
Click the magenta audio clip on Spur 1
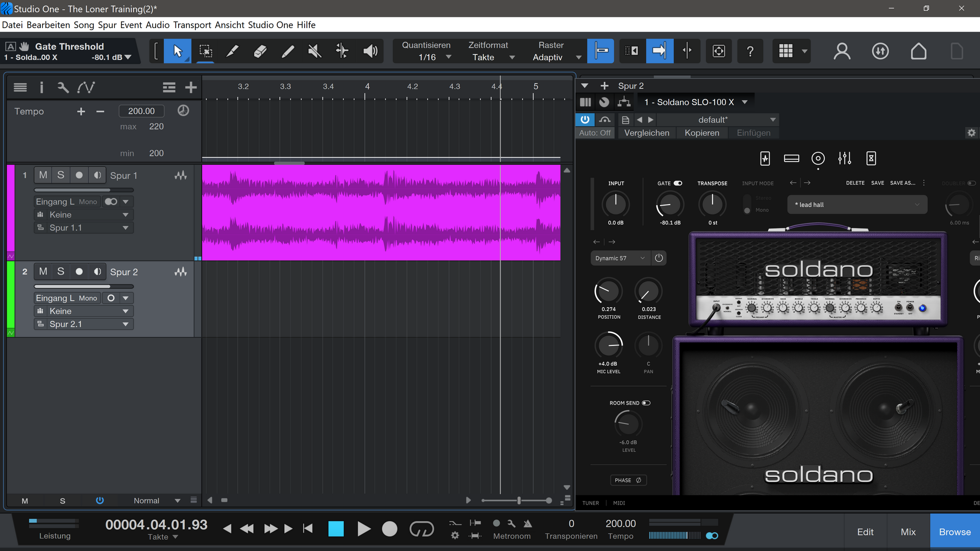tap(381, 212)
